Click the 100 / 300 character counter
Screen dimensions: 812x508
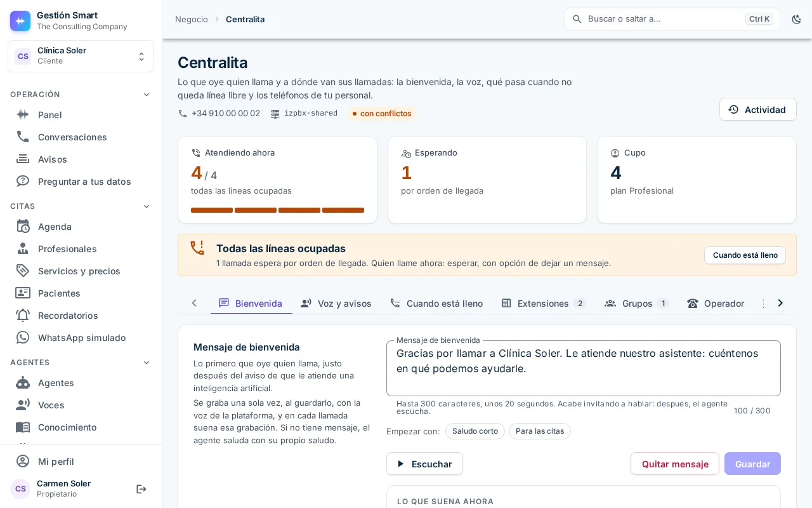[752, 411]
